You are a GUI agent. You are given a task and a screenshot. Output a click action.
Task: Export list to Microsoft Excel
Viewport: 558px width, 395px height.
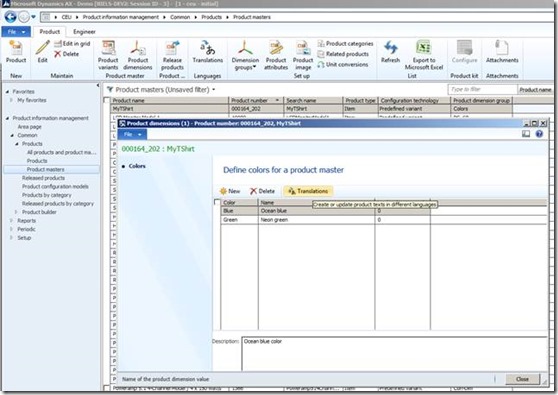[x=424, y=55]
